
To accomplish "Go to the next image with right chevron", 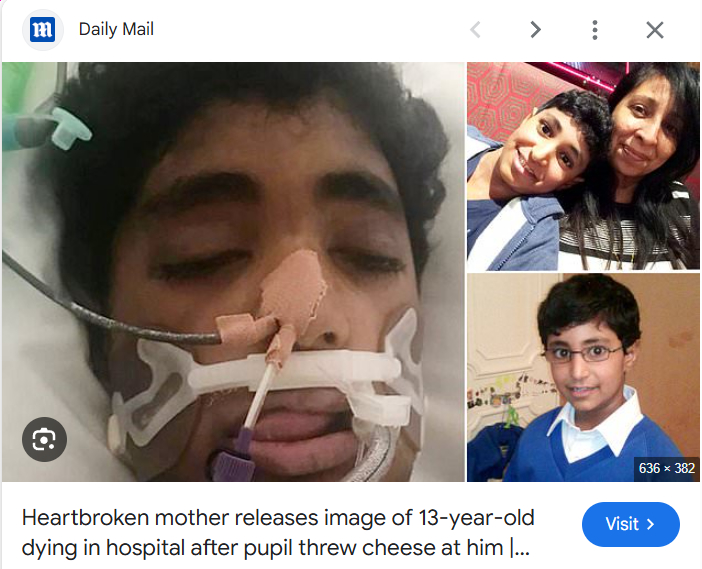I will (x=535, y=30).
